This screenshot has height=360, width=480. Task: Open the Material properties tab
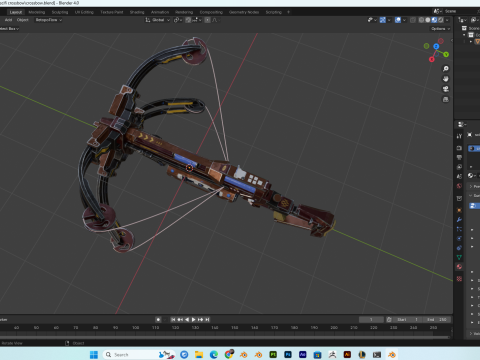[459, 267]
